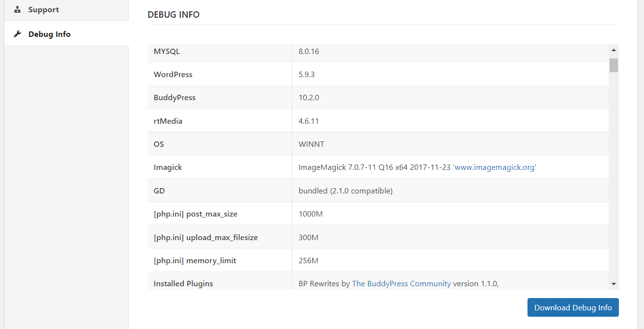Open the Support tab
Image resolution: width=644 pixels, height=329 pixels.
click(43, 10)
